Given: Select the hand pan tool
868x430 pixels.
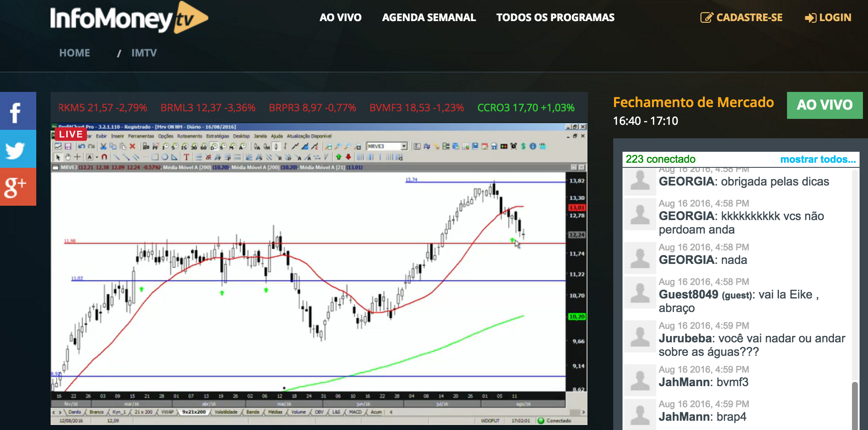Looking at the screenshot, I should click(67, 157).
